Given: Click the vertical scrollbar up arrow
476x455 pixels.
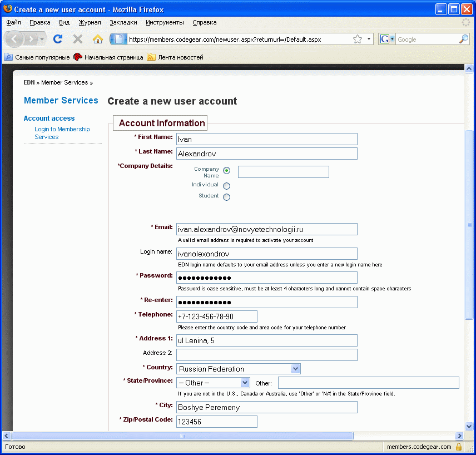Looking at the screenshot, I should click(x=469, y=68).
